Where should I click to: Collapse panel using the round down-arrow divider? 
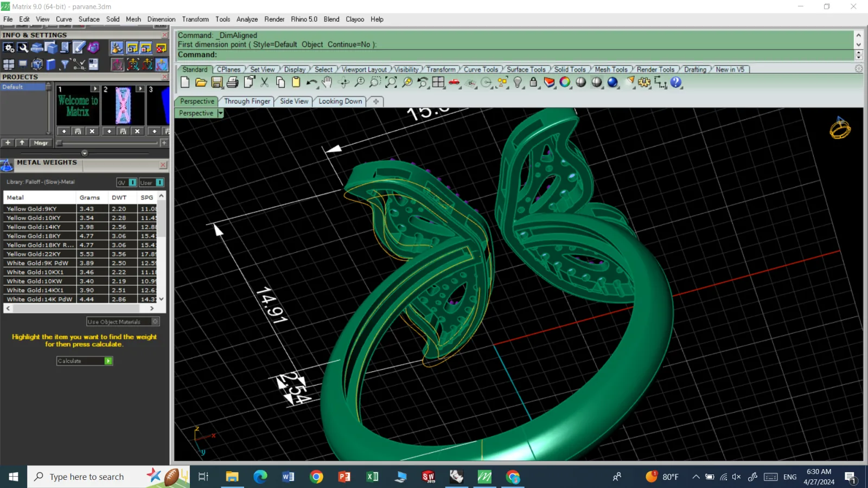coord(85,153)
